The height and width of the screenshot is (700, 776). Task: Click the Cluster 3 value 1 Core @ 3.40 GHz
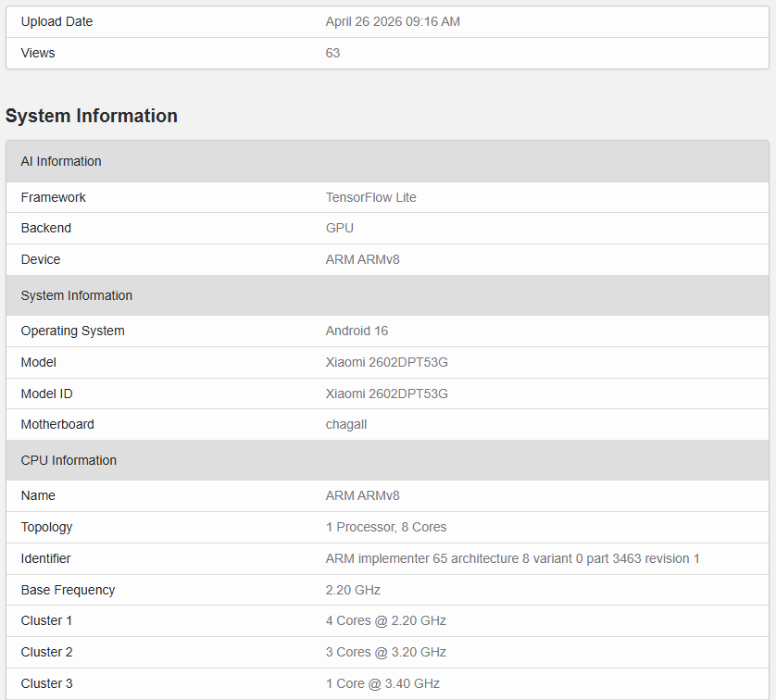(382, 683)
